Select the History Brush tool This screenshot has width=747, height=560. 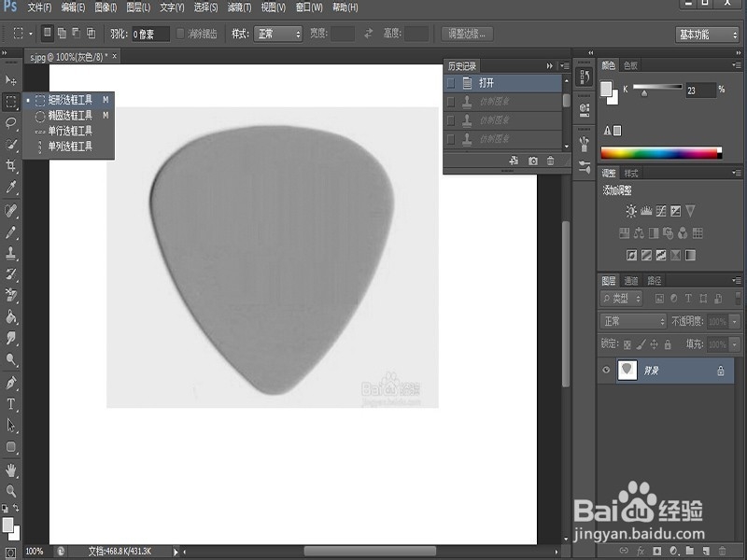pyautogui.click(x=11, y=274)
